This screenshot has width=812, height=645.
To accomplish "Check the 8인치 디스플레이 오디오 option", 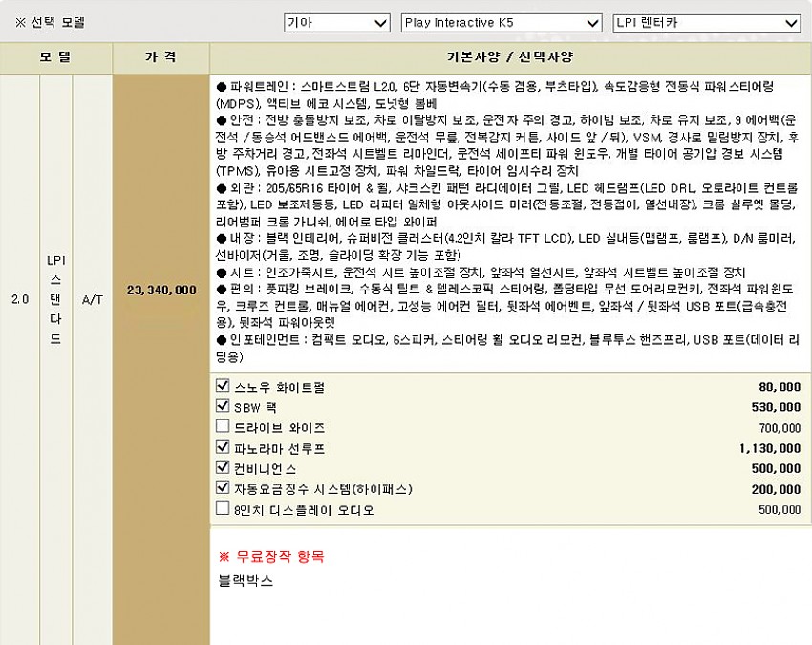I will tap(224, 509).
